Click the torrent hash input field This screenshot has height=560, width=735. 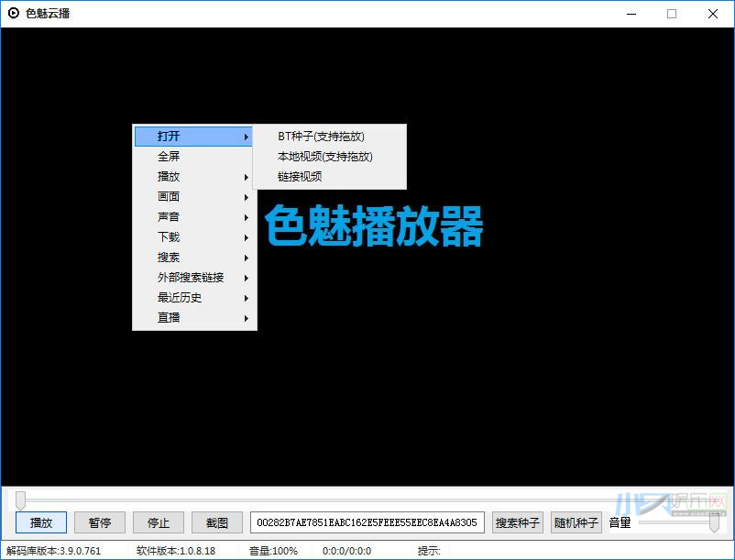pos(367,522)
